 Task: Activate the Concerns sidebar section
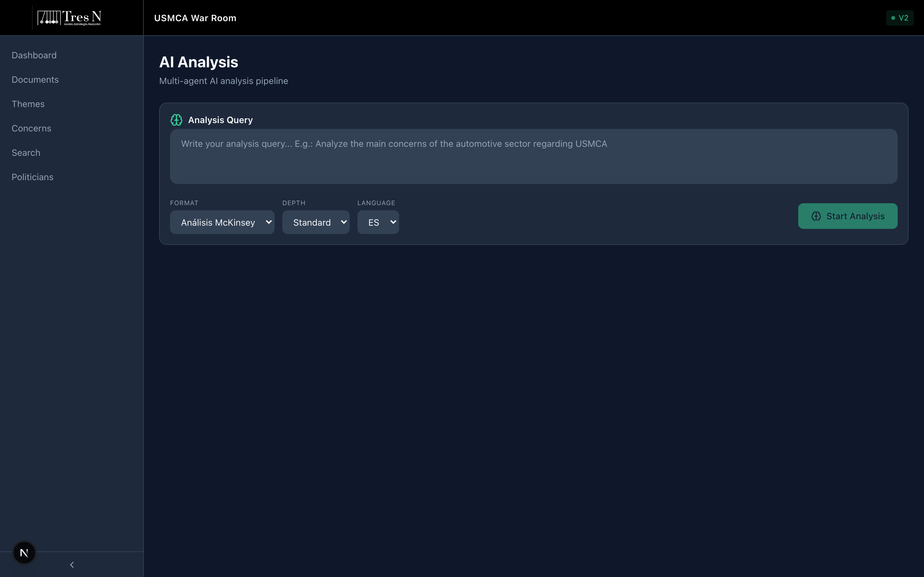[x=31, y=128]
